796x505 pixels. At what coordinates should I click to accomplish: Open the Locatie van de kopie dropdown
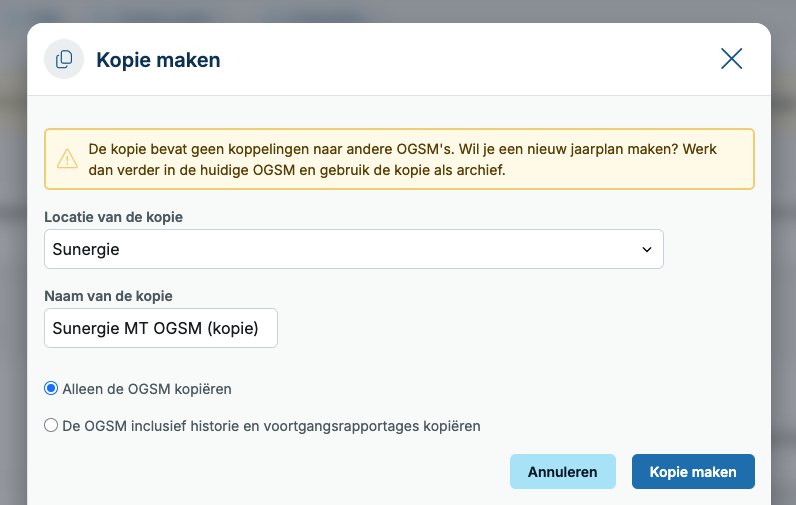(x=354, y=249)
